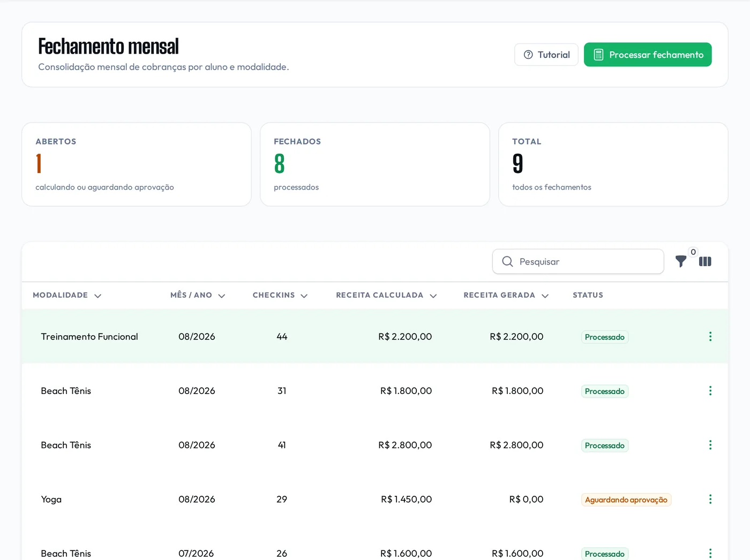Screen dimensions: 750x560
Task: Click 07/2026 date cell
Action: pyautogui.click(x=196, y=553)
